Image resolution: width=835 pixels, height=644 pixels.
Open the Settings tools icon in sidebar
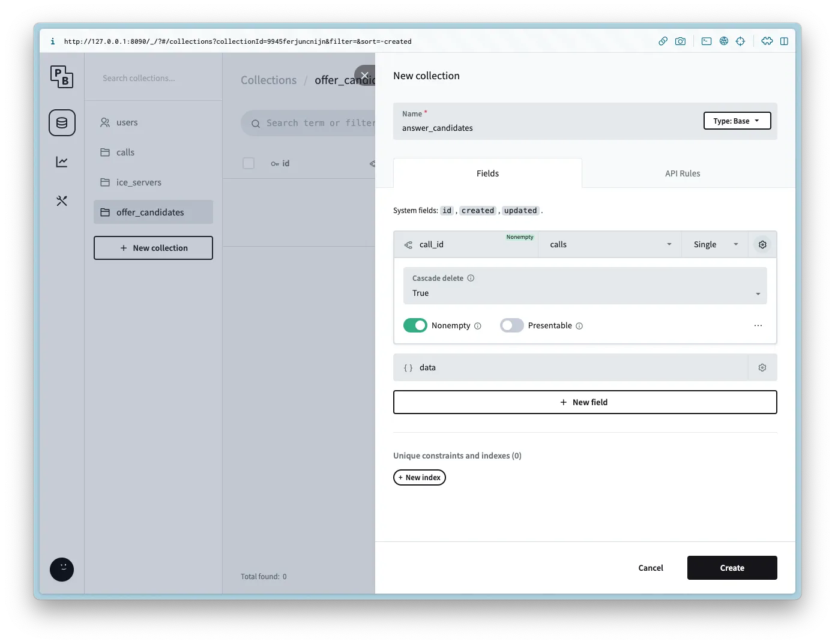click(62, 201)
